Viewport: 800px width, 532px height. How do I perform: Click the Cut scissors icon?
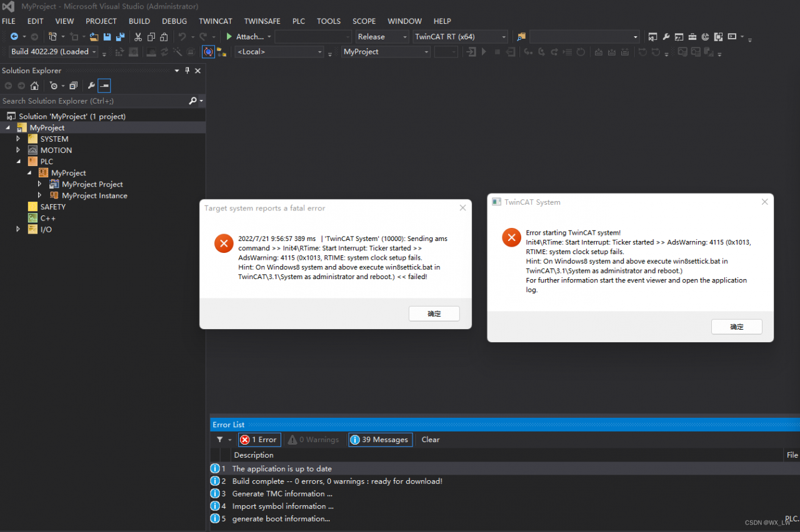click(x=138, y=37)
